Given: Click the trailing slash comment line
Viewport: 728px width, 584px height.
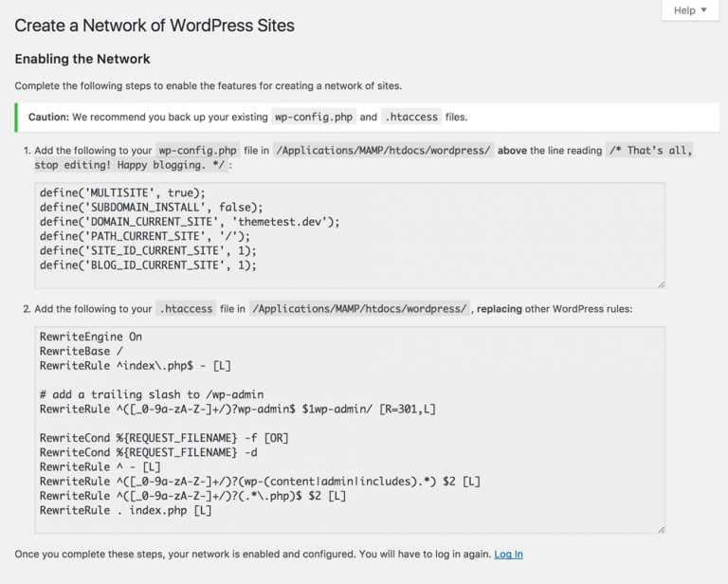Looking at the screenshot, I should [x=151, y=394].
